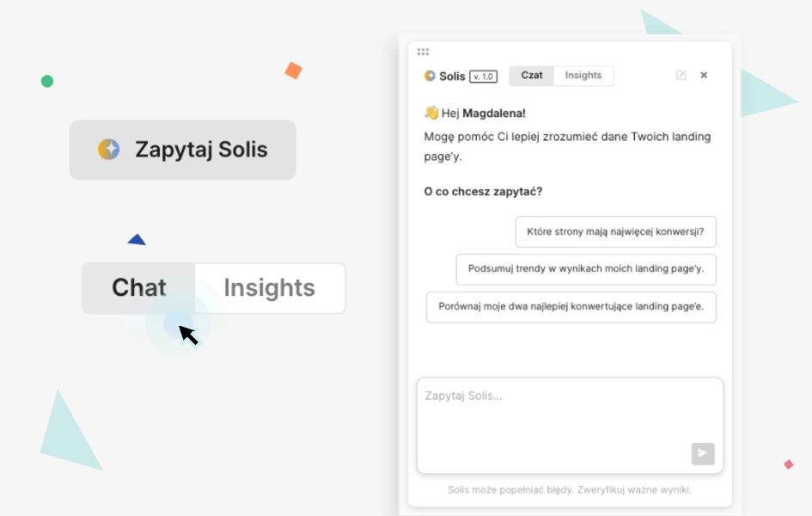Click the send message arrow button
The image size is (812, 516).
coord(703,454)
